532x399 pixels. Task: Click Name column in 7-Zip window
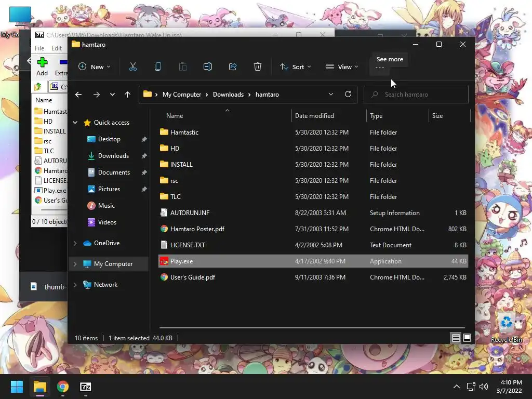44,100
